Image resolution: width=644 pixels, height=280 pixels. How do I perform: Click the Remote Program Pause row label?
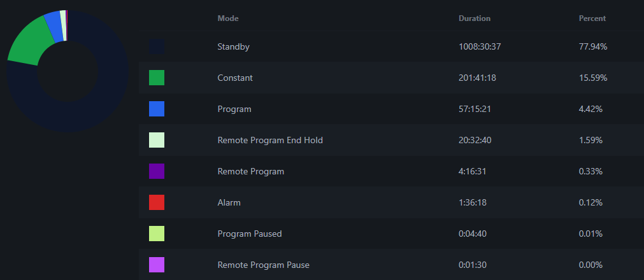tap(263, 265)
